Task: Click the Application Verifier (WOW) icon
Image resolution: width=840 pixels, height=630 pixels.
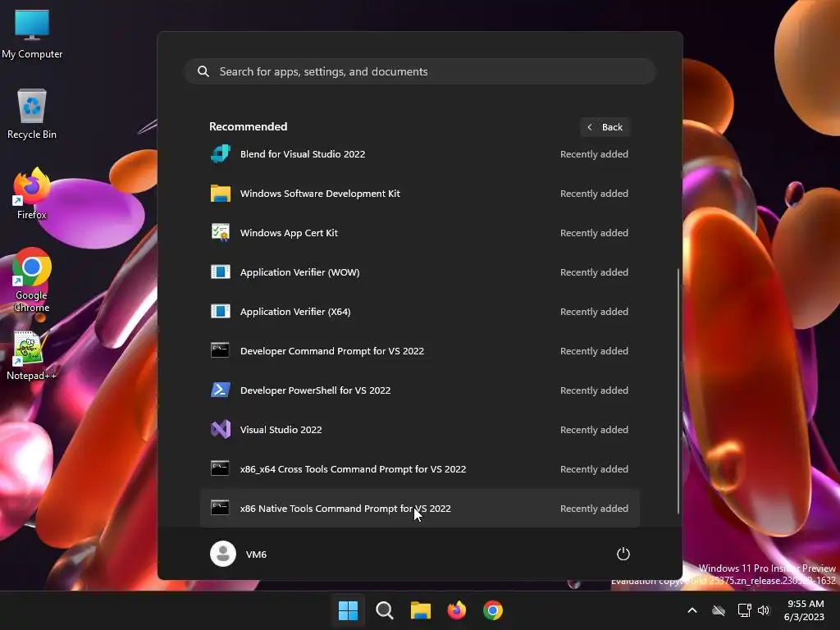Action: point(220,272)
